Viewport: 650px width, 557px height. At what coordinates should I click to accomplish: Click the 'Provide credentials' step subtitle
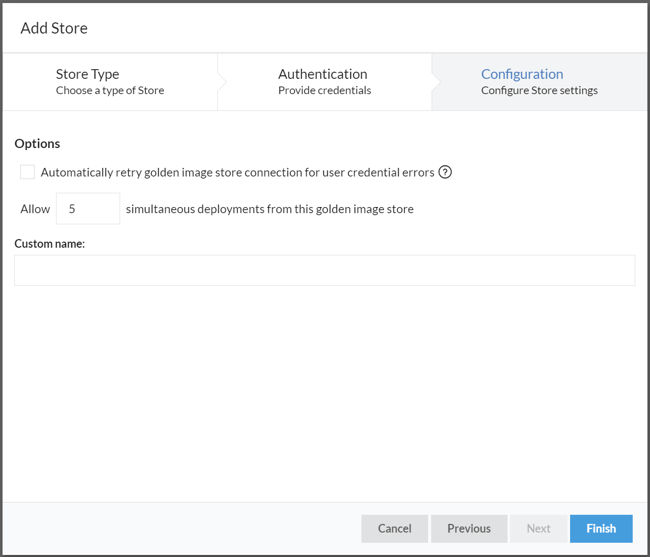pyautogui.click(x=324, y=90)
